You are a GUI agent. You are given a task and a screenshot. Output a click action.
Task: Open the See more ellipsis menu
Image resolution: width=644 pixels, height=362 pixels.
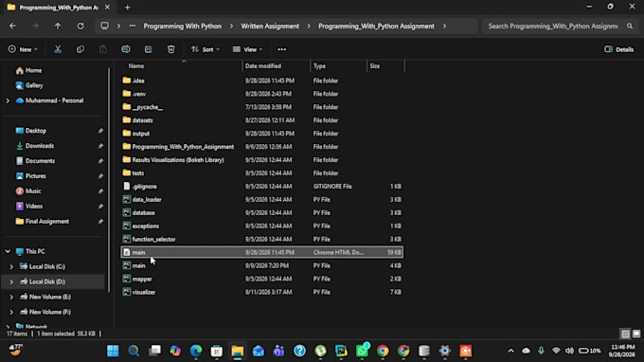(x=282, y=49)
